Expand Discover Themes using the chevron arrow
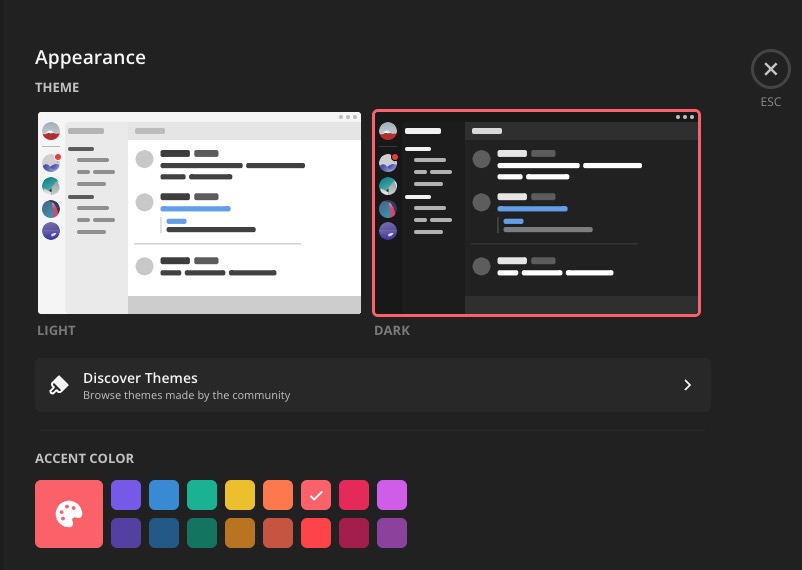Screen dimensions: 802x570 point(687,385)
